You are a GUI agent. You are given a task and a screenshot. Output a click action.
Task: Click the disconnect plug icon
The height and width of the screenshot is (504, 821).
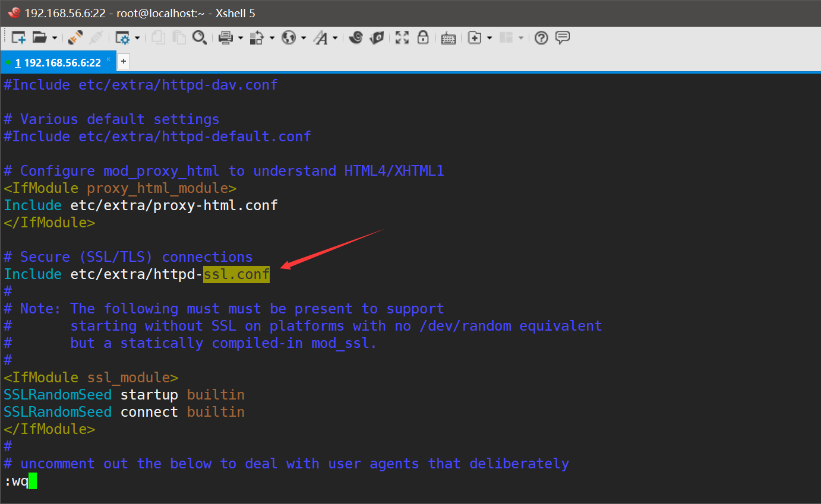[x=95, y=38]
